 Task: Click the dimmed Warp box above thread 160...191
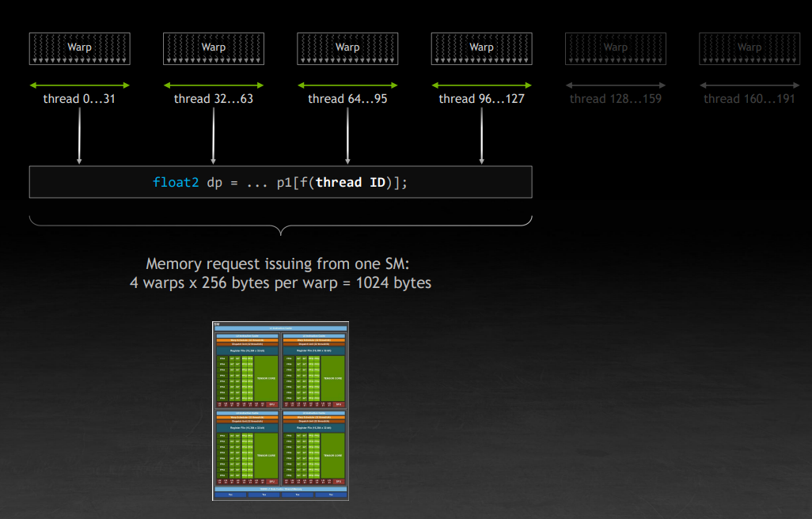[x=749, y=48]
